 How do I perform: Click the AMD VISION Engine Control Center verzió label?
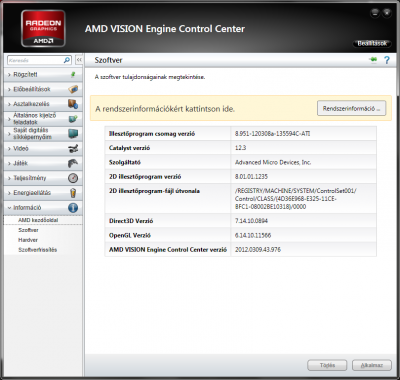pos(168,249)
